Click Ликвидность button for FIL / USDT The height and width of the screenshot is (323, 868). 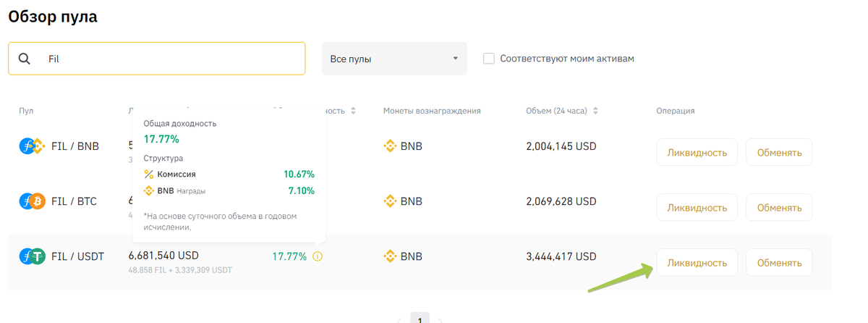click(697, 262)
